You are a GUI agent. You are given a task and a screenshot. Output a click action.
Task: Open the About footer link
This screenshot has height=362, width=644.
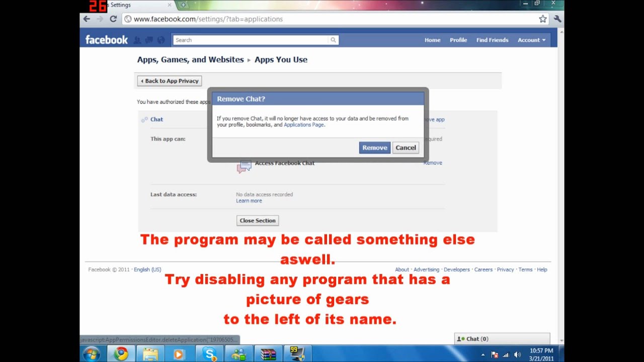[402, 269]
